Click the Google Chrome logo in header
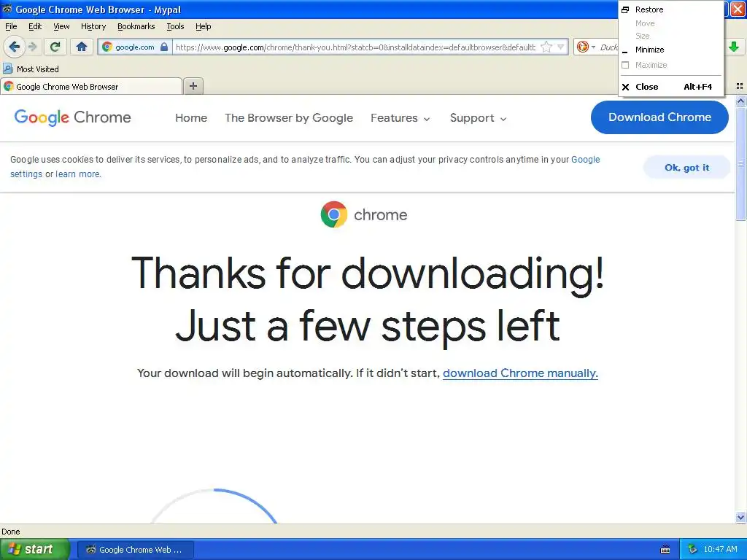 72,117
